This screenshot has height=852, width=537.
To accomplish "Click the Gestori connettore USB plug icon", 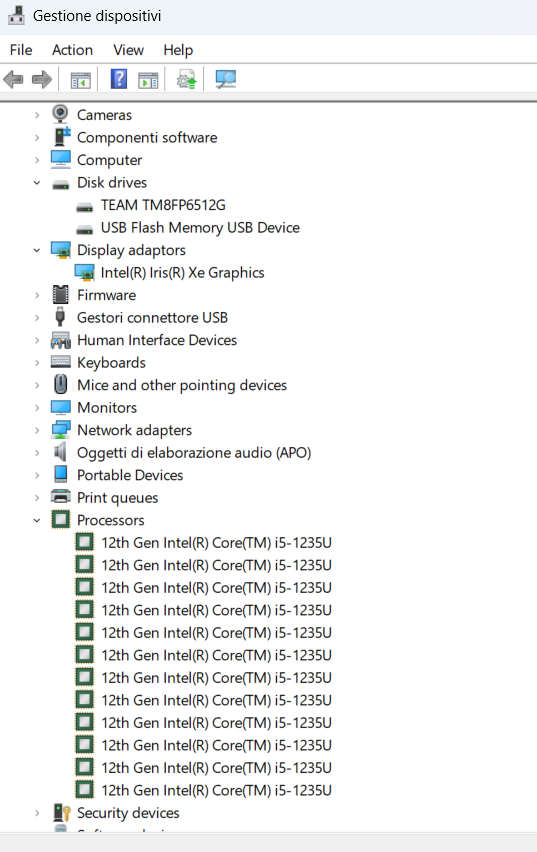I will [60, 317].
